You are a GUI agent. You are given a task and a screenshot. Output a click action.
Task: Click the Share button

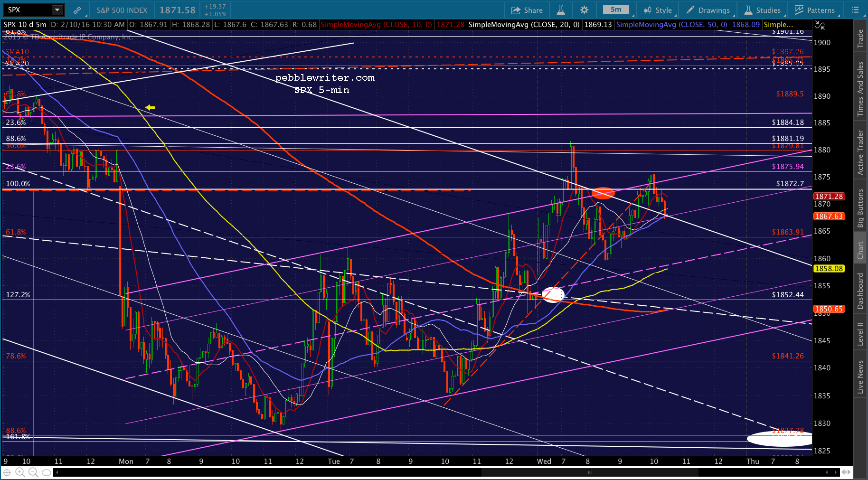pyautogui.click(x=527, y=10)
